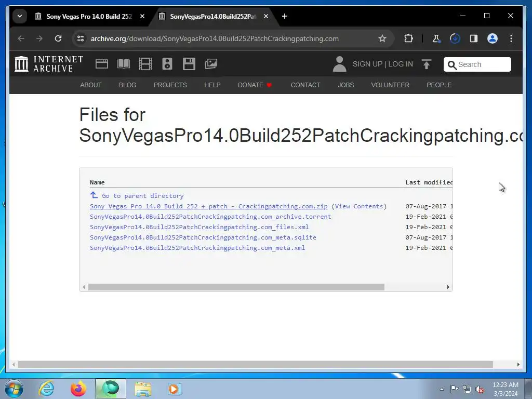Screen dimensions: 532x399
Task: Click the archive.org URL address field
Action: pyautogui.click(x=215, y=38)
